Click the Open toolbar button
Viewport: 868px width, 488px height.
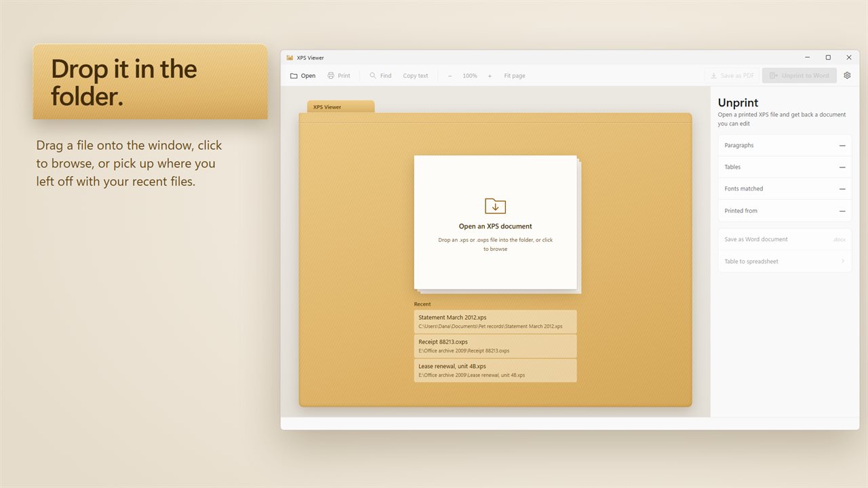pyautogui.click(x=303, y=76)
